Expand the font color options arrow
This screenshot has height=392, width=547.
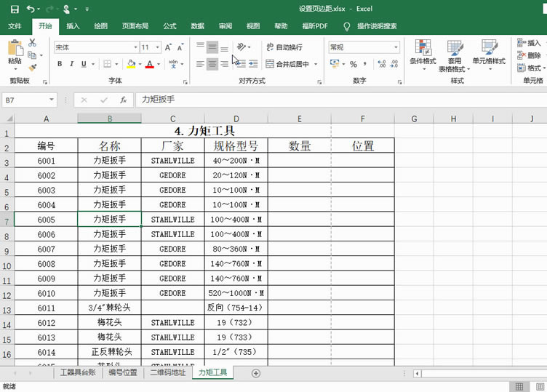pyautogui.click(x=159, y=64)
